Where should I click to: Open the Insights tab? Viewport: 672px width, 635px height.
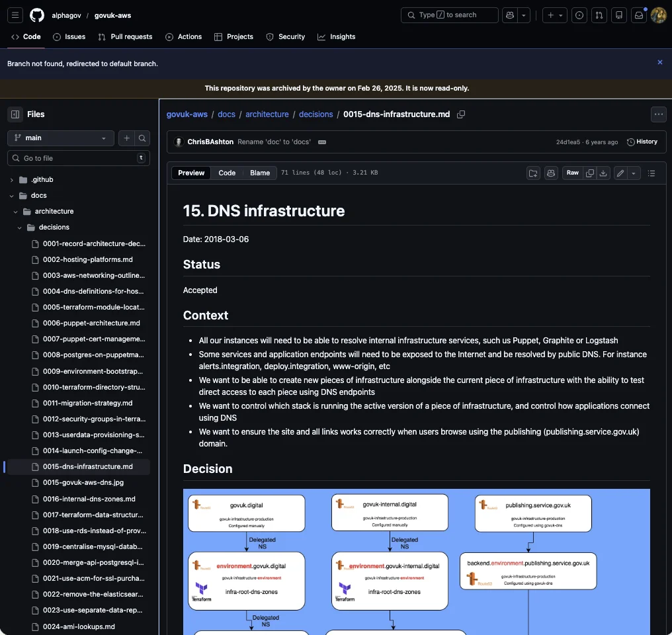[337, 37]
